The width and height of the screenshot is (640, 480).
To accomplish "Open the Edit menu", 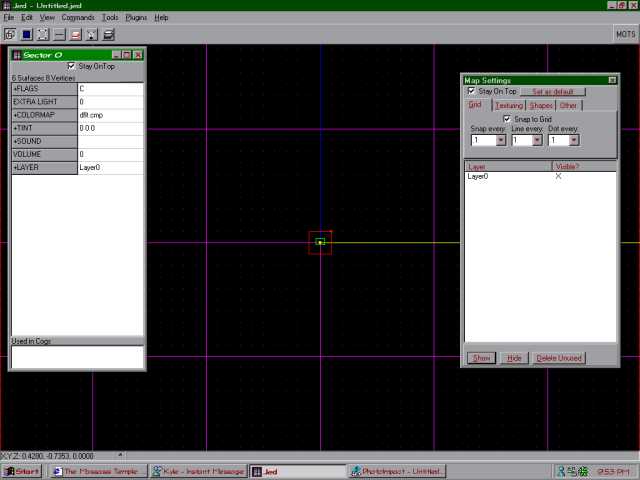I will (x=27, y=18).
